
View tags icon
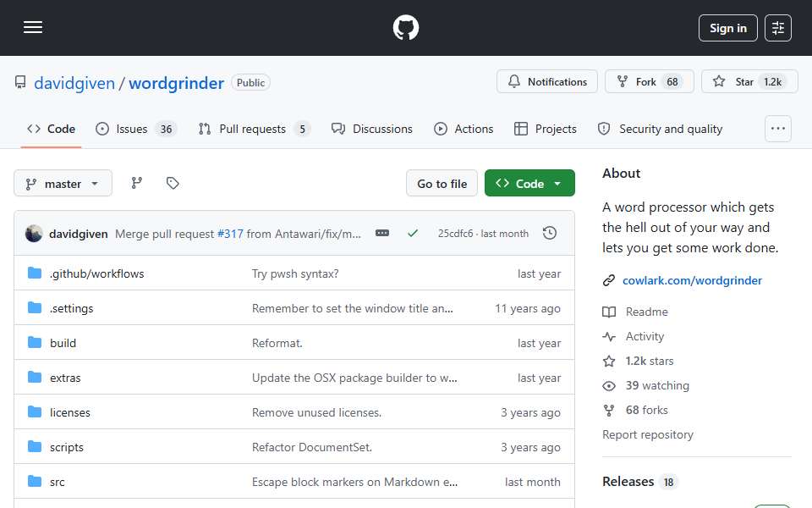pos(173,183)
